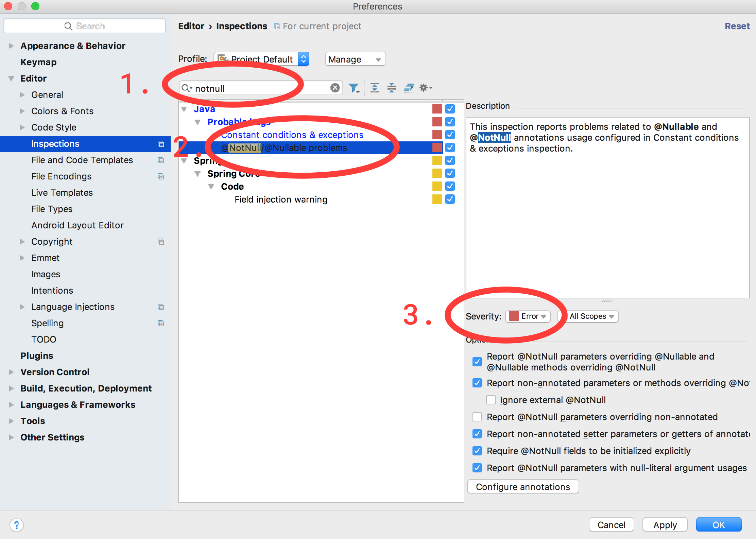Viewport: 756px width, 539px height.
Task: Expand the Version Control settings section
Action: point(11,372)
